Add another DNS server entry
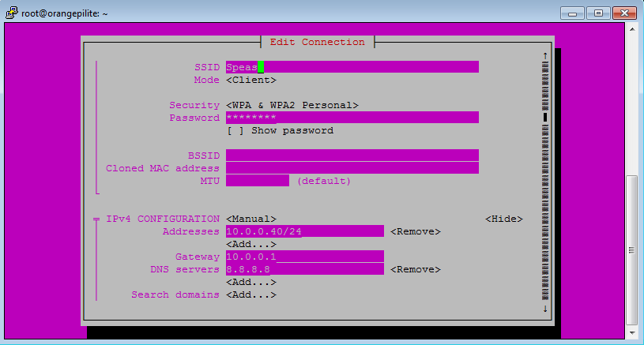This screenshot has height=345, width=644. (251, 282)
